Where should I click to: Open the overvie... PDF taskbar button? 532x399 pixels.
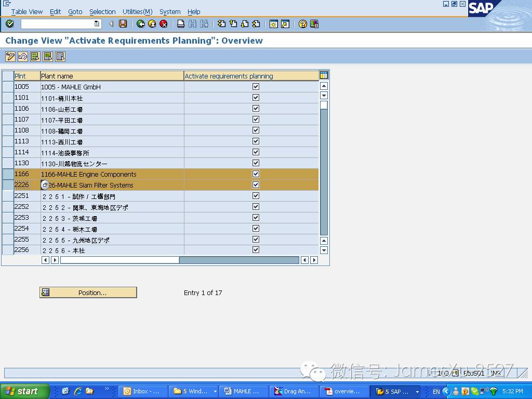pos(343,391)
